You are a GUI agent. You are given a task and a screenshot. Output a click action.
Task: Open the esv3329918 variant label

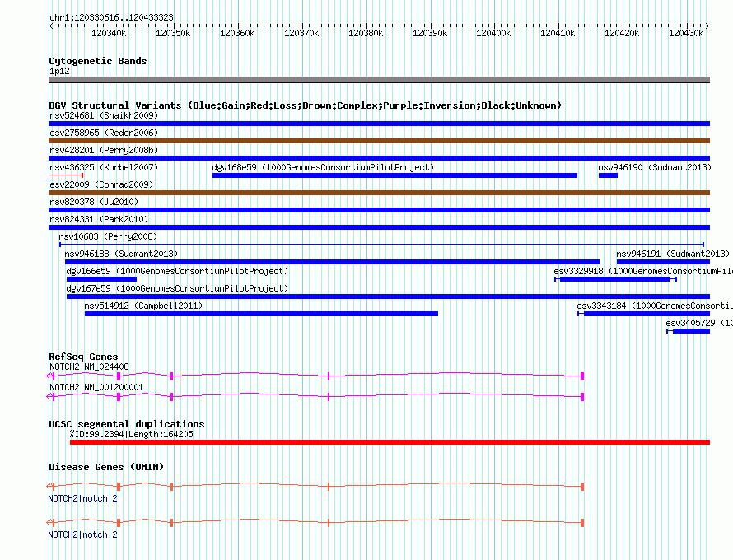click(643, 271)
